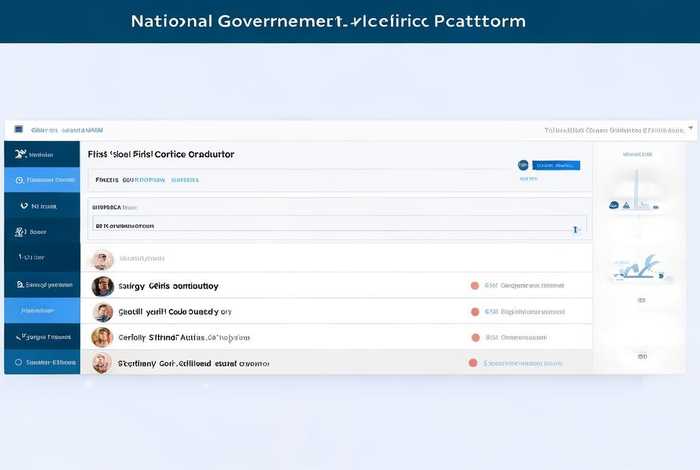This screenshot has height=470, width=700.
Task: Click the app logo icon in top-left toolbar
Action: point(19,130)
